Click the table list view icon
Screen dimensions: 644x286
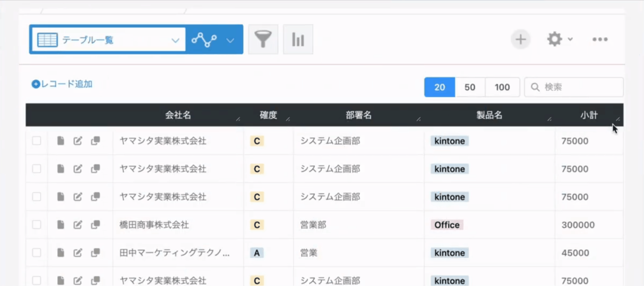47,40
